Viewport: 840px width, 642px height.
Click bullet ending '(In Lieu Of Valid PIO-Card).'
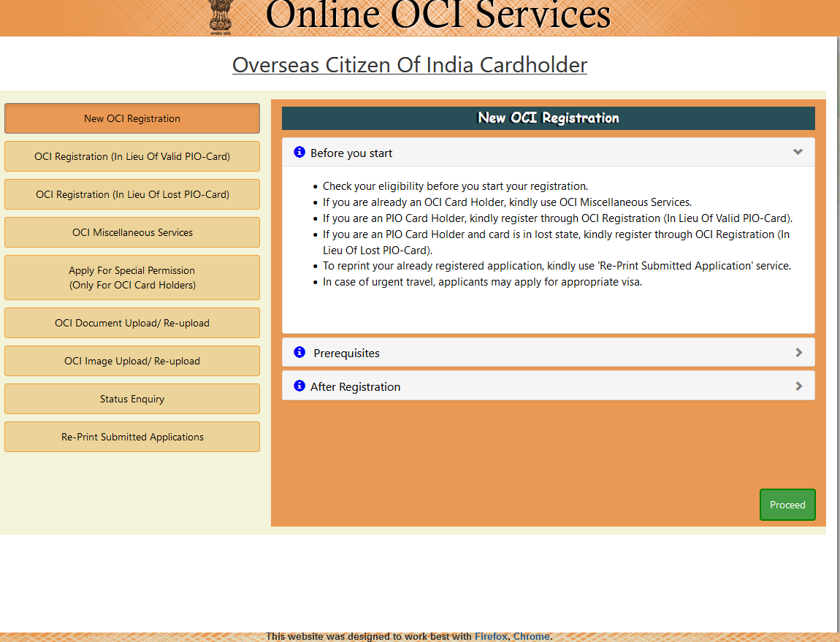(557, 218)
